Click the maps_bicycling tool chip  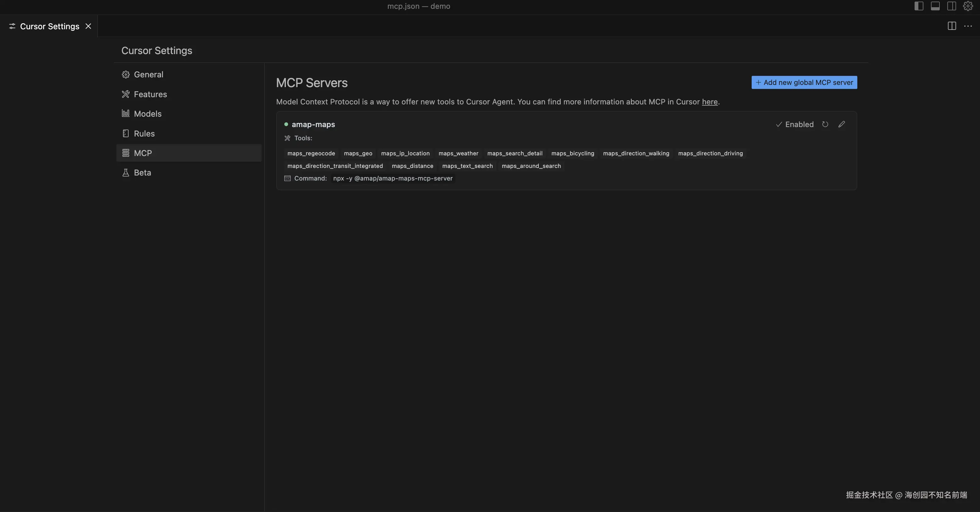[x=572, y=153]
